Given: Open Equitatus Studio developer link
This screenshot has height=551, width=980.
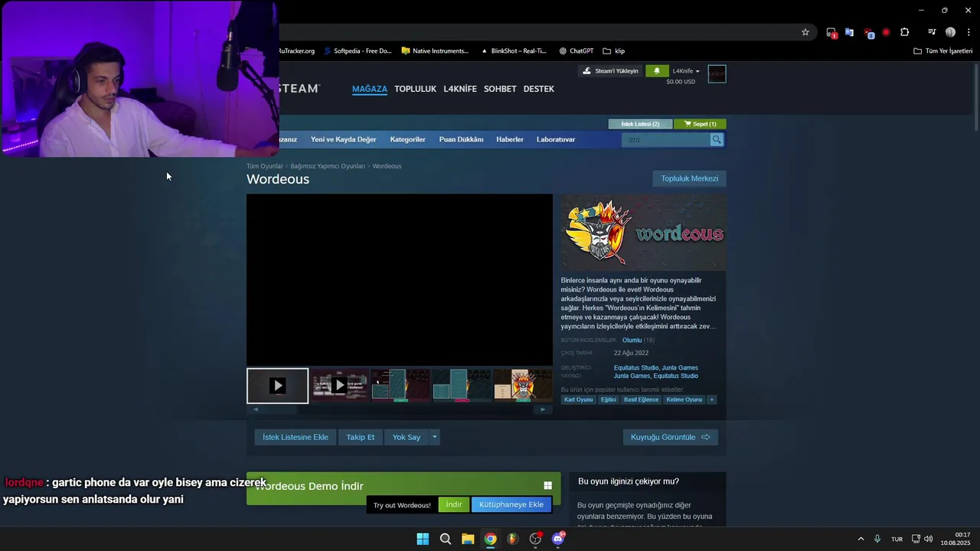Looking at the screenshot, I should (x=635, y=367).
